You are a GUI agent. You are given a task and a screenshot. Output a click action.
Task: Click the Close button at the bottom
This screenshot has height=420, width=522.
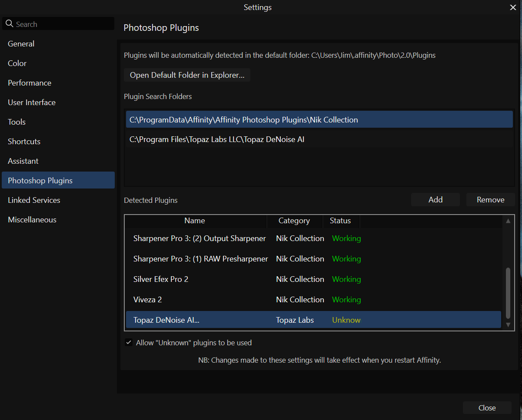pos(487,408)
